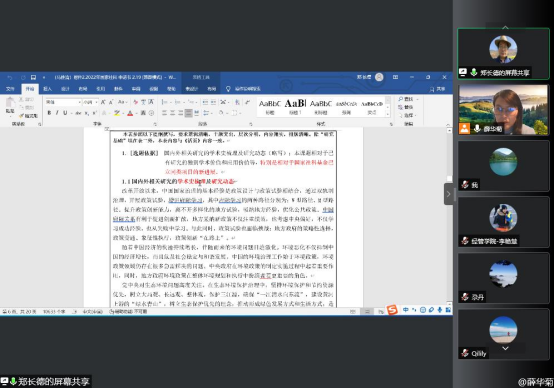The image size is (554, 388).
Task: Click the vertical scrollbar of the Word document
Action: pos(449,216)
